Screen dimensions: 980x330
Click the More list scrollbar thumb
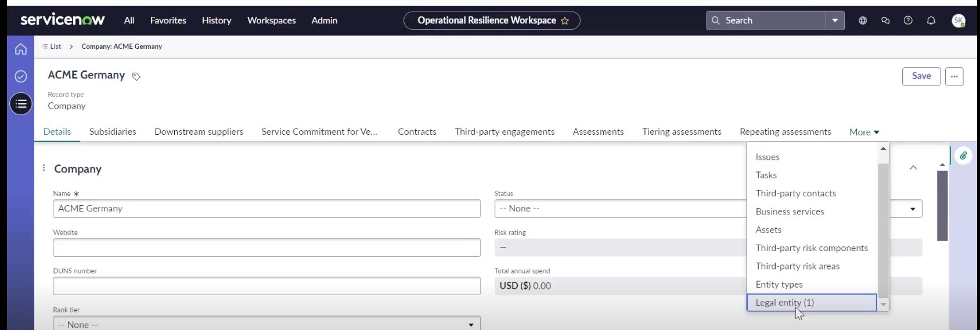pyautogui.click(x=883, y=231)
